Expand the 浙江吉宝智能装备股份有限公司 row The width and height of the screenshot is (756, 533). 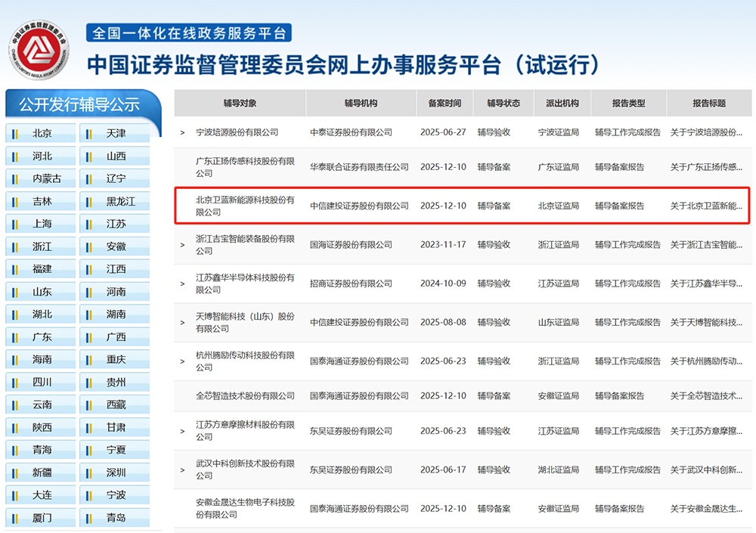[x=182, y=243]
